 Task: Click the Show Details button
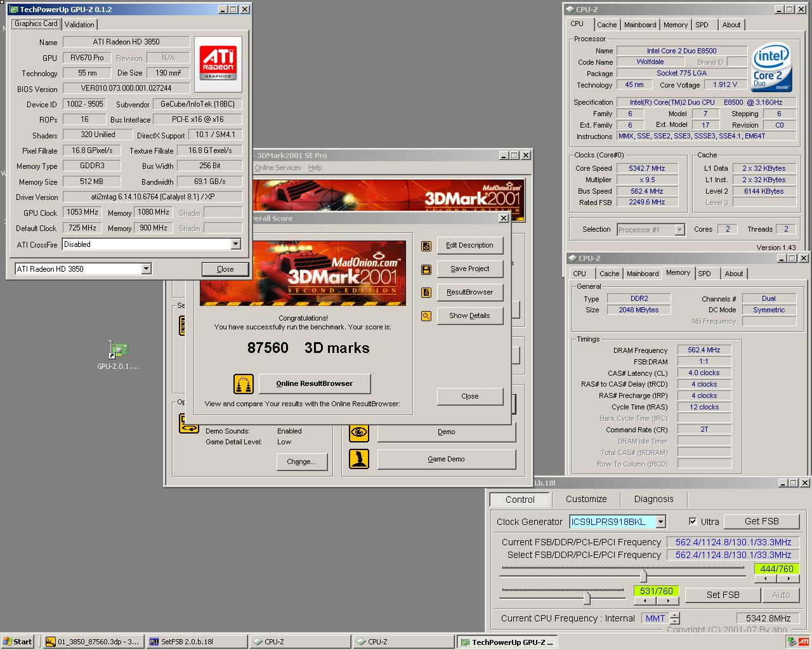[469, 316]
